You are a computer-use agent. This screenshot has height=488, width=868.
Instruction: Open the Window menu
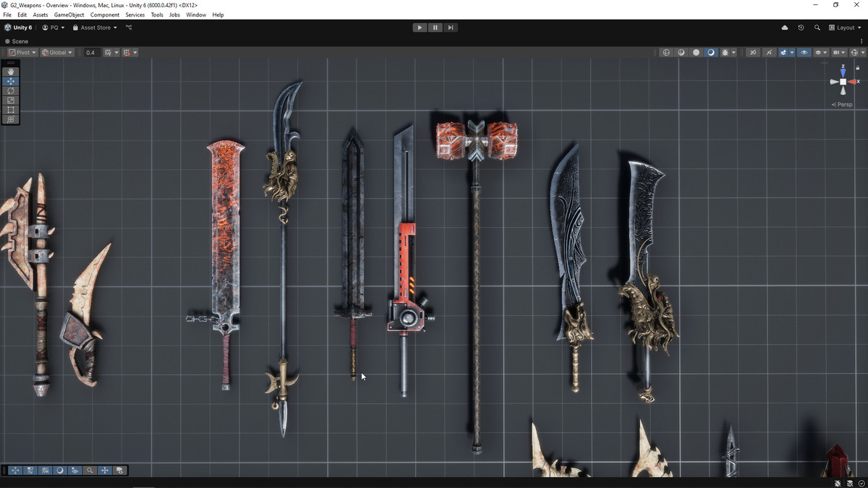[196, 14]
